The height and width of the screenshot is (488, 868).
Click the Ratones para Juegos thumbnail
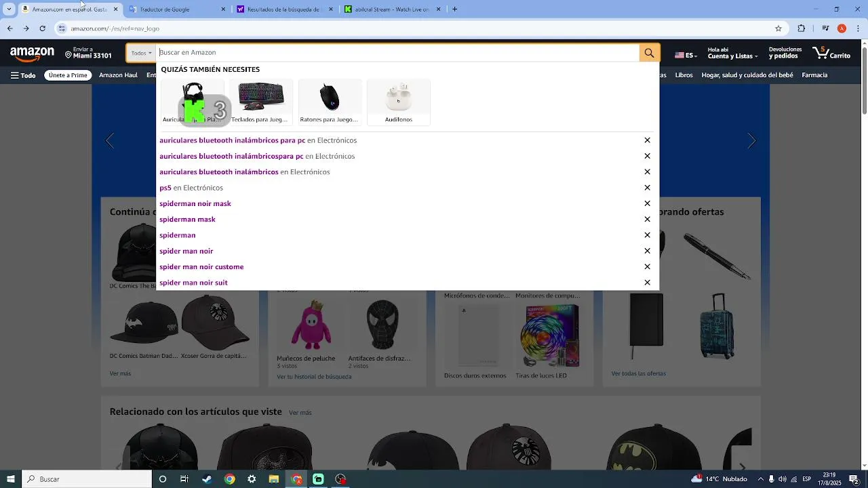(330, 102)
